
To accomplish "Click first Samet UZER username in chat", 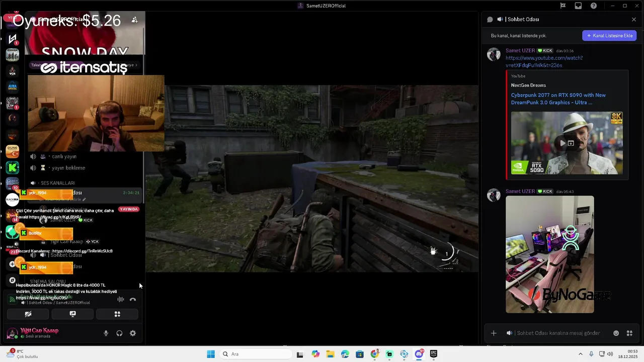I will point(520,51).
